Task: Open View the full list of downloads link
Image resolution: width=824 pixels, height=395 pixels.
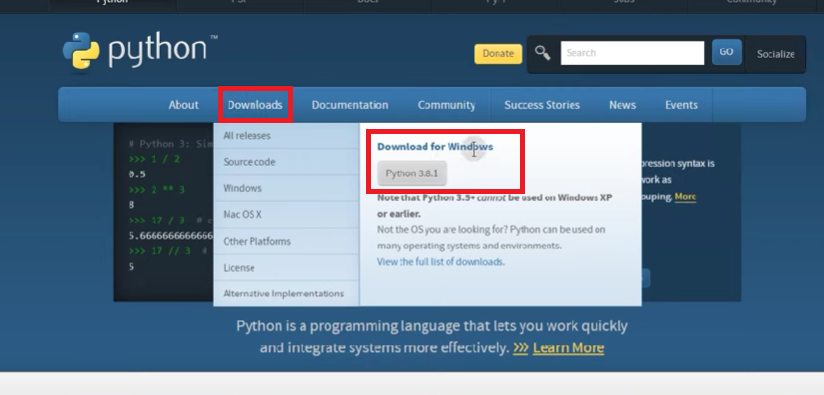Action: click(441, 262)
